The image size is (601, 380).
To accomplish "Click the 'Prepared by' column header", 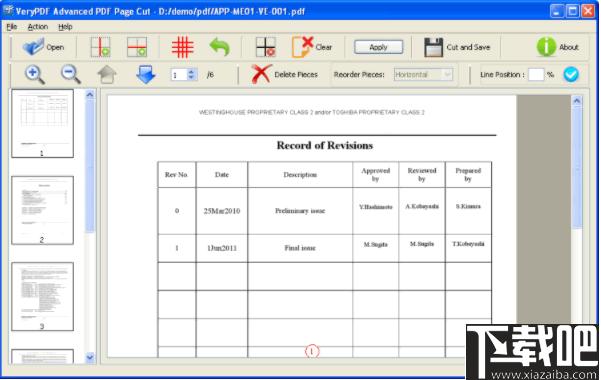I will (x=468, y=174).
